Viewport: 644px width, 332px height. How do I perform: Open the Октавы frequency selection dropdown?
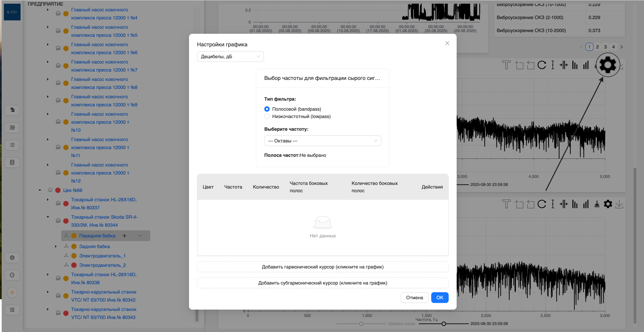(x=323, y=141)
